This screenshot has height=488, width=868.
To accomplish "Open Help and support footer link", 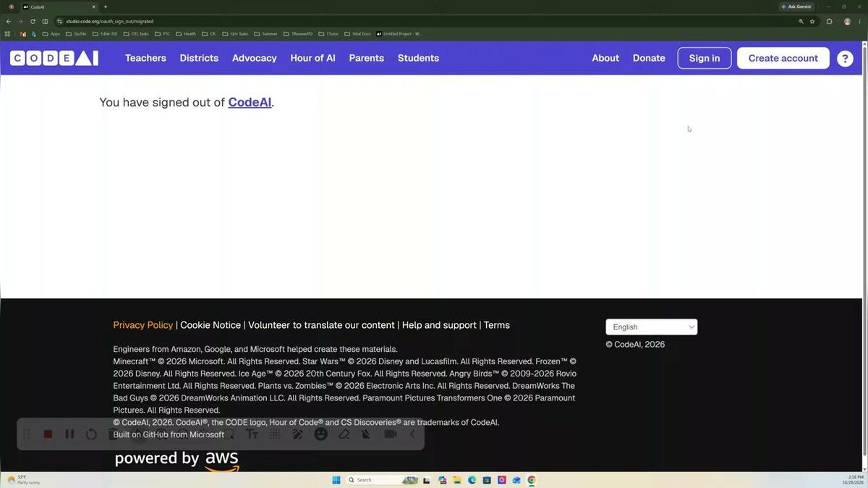I will [x=439, y=325].
